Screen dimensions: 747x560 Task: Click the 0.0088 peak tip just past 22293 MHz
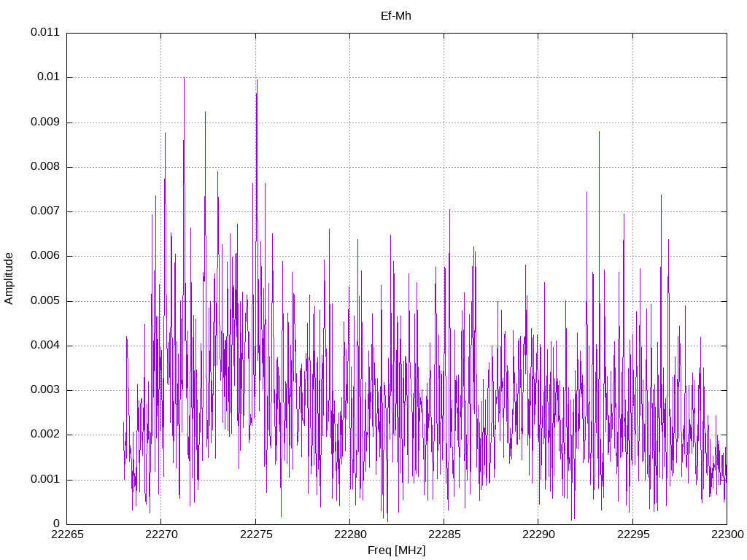click(600, 133)
